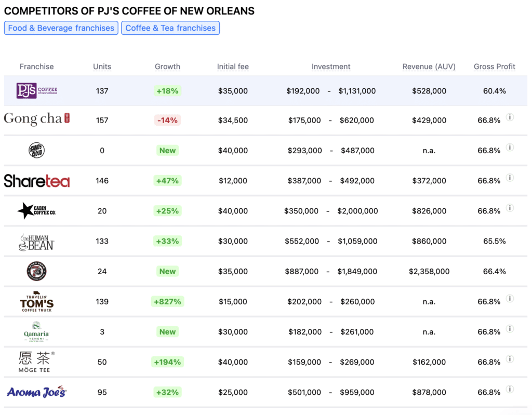Viewport: 532px width, 415px height.
Task: Click the $528,000 revenue value
Action: click(x=429, y=91)
